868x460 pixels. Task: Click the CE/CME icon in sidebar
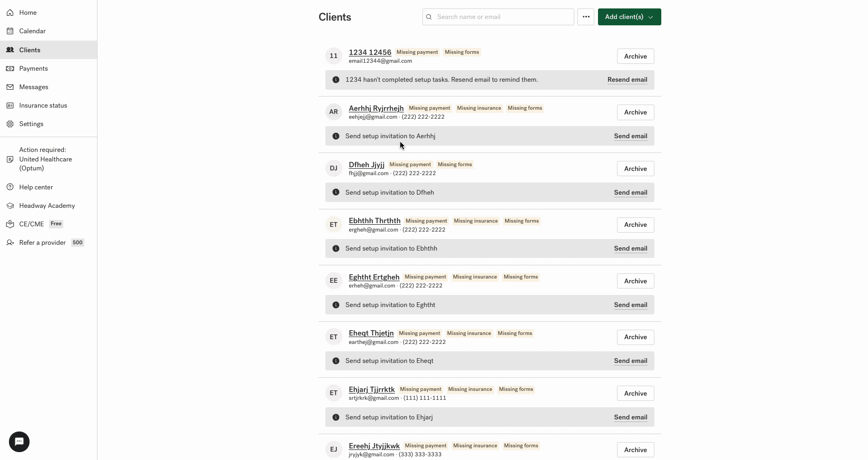click(x=10, y=224)
